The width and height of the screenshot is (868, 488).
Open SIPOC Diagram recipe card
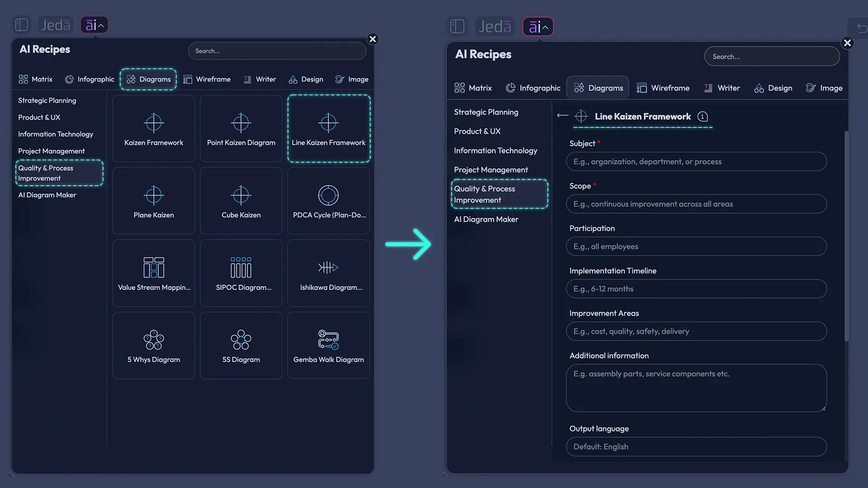241,273
